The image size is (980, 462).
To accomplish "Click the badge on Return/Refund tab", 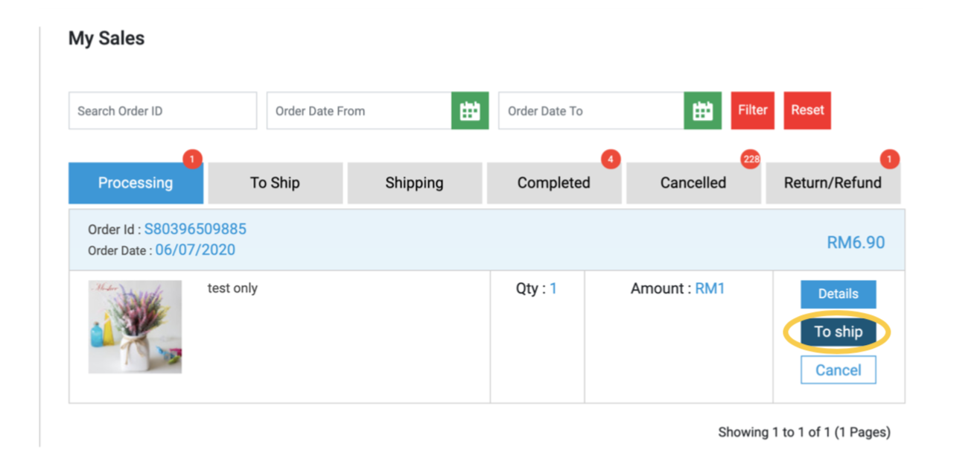I will pyautogui.click(x=890, y=159).
